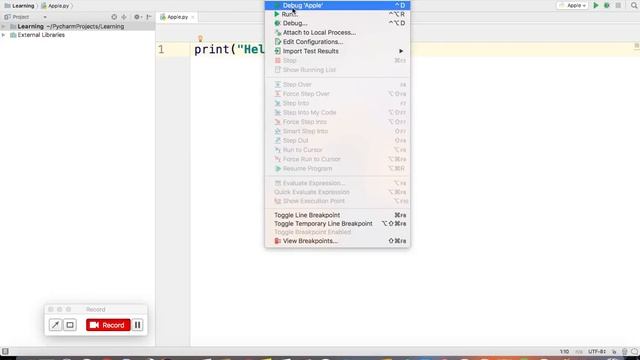This screenshot has height=360, width=640.
Task: Select the arrow annotation tool in Record window
Action: [x=55, y=325]
